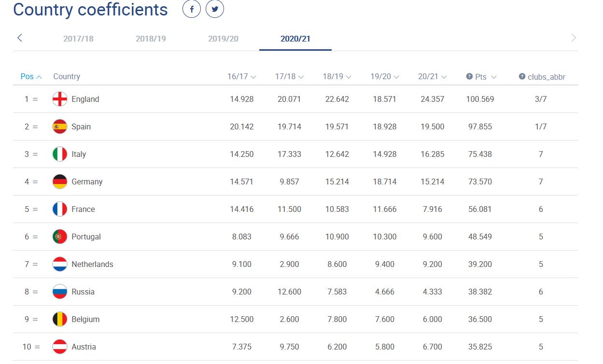Image resolution: width=603 pixels, height=364 pixels.
Task: Open the Russia country link
Action: tap(83, 292)
